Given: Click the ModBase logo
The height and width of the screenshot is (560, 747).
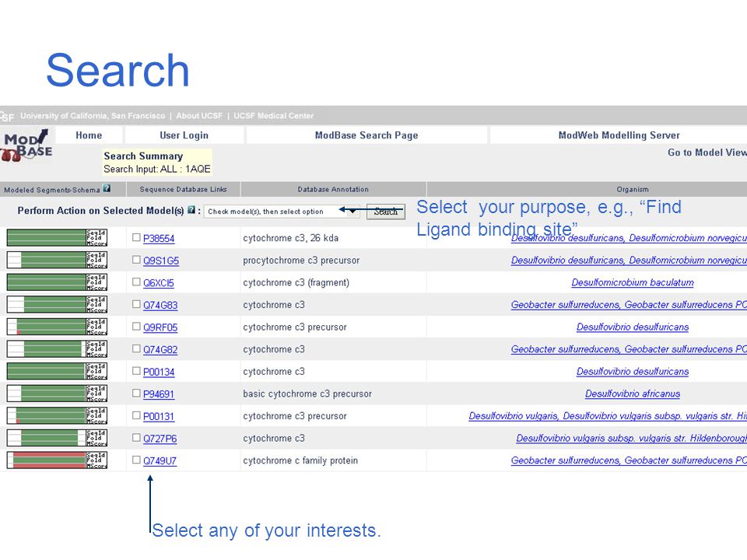Looking at the screenshot, I should pyautogui.click(x=26, y=145).
